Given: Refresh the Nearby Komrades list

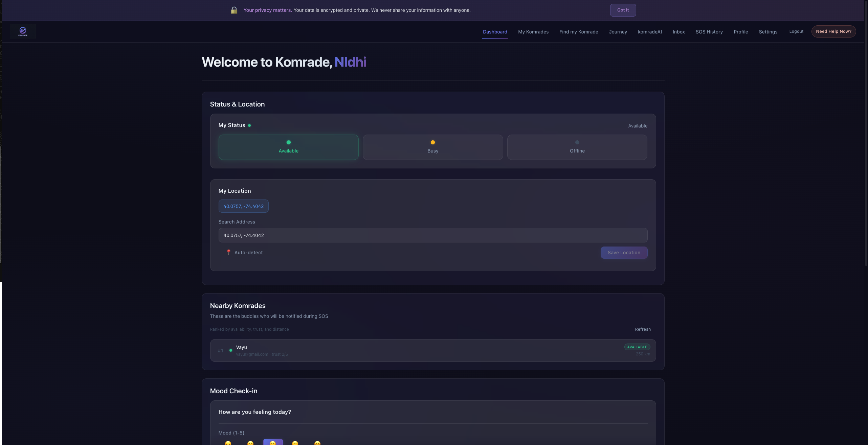Looking at the screenshot, I should (x=643, y=329).
